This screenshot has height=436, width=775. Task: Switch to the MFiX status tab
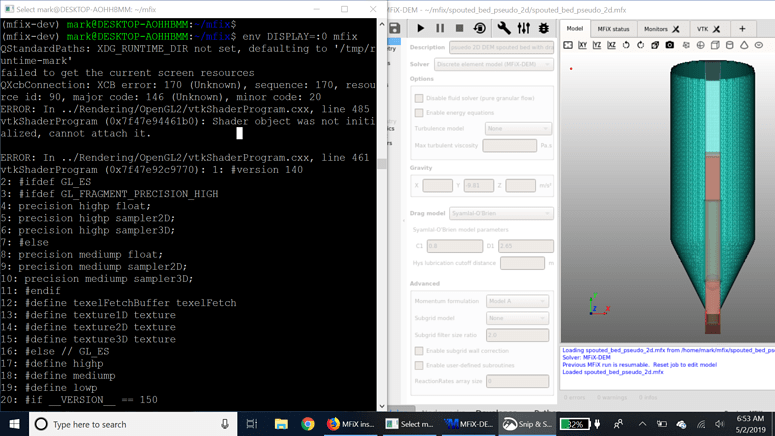click(613, 29)
